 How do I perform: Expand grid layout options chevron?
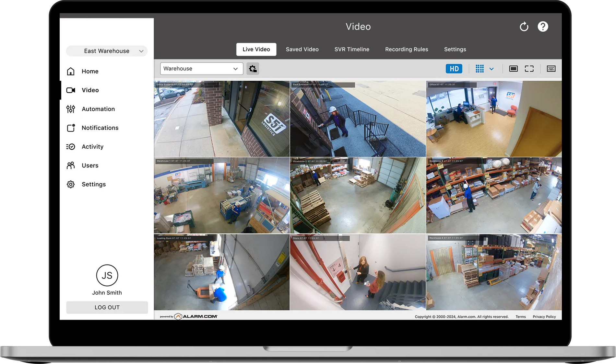[x=492, y=69]
